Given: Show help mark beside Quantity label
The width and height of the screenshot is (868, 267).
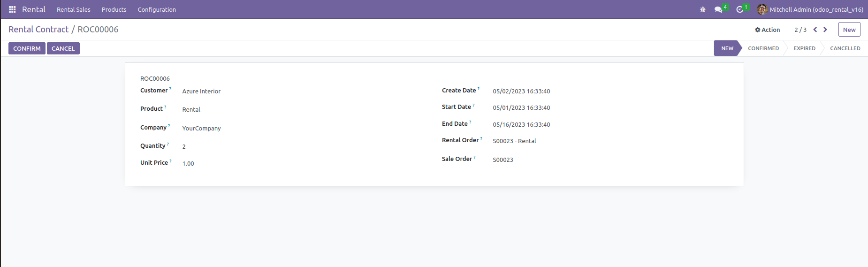Looking at the screenshot, I should pyautogui.click(x=168, y=144).
